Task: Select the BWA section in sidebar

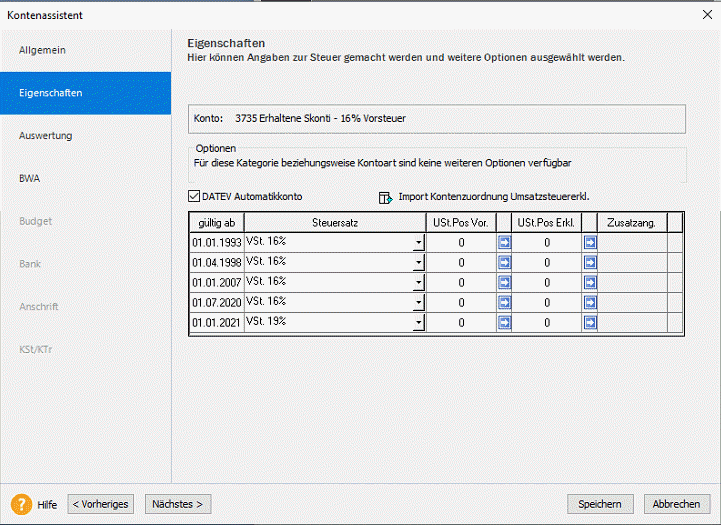Action: 29,178
